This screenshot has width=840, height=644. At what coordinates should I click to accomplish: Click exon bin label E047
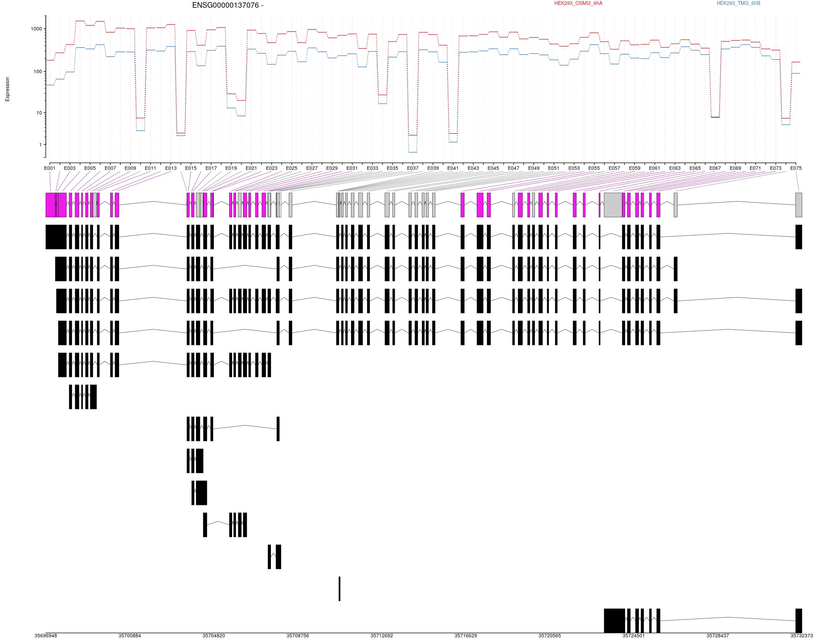(513, 168)
